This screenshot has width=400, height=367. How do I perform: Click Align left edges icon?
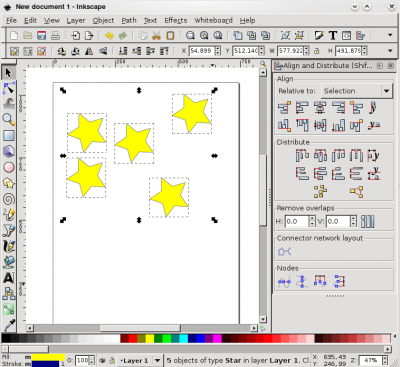[302, 108]
